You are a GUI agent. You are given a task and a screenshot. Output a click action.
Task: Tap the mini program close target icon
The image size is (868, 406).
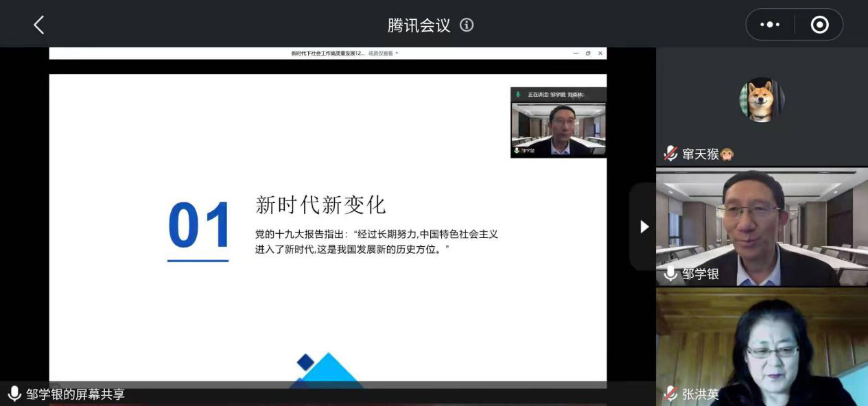819,25
